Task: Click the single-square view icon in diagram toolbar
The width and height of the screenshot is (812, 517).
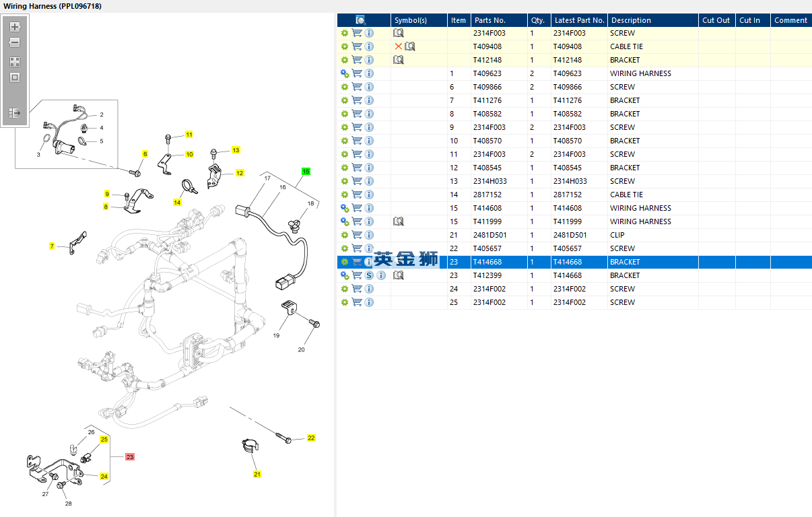Action: 15,77
